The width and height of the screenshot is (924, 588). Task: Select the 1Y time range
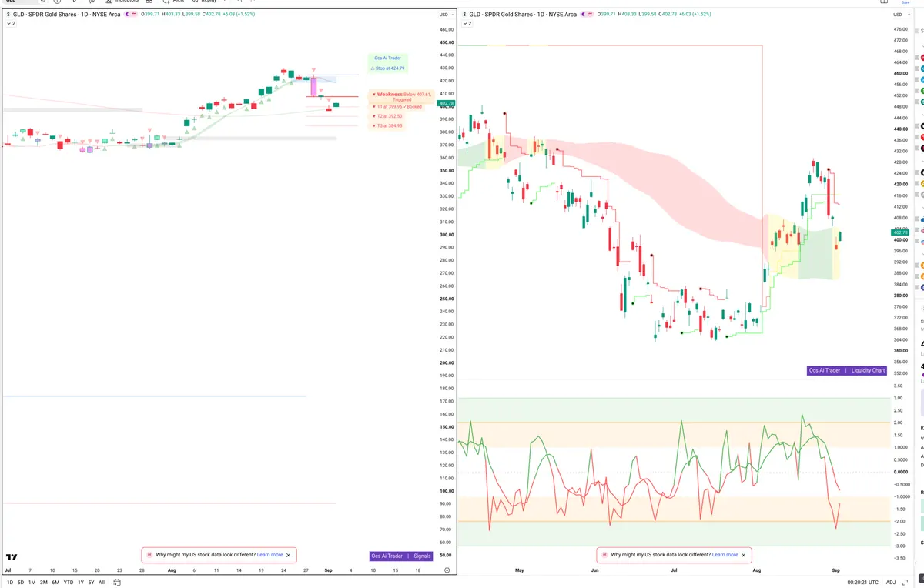tap(80, 583)
